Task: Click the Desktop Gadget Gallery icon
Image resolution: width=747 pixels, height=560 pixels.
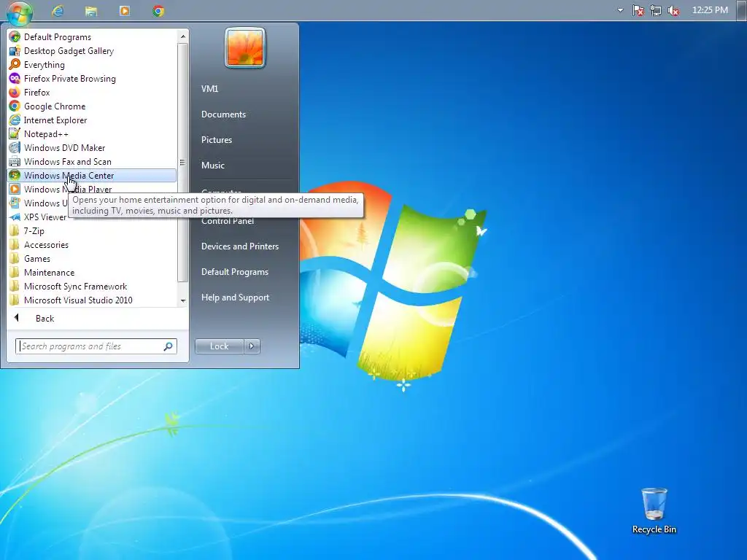Action: pos(15,50)
